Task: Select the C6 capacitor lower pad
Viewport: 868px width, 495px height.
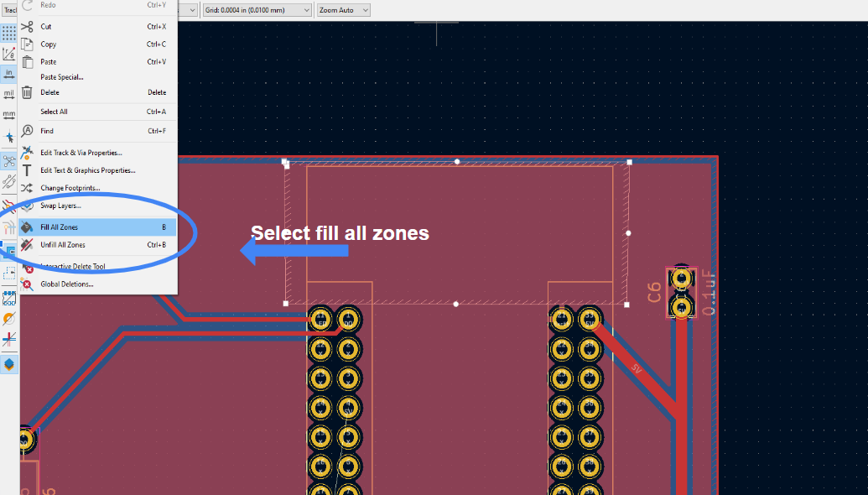Action: click(x=682, y=306)
